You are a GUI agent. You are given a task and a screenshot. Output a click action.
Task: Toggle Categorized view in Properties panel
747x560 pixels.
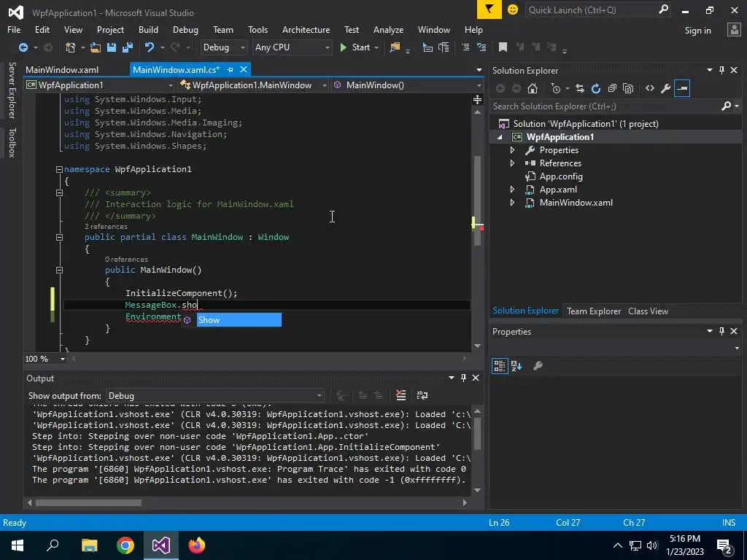point(500,366)
